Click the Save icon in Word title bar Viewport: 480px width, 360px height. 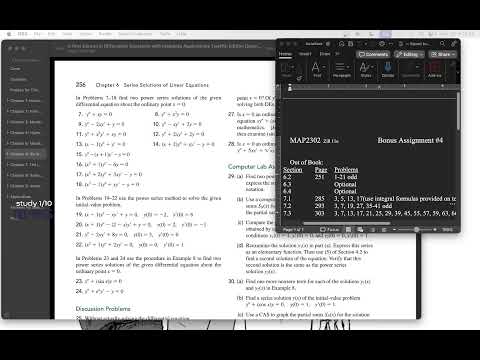(x=351, y=44)
